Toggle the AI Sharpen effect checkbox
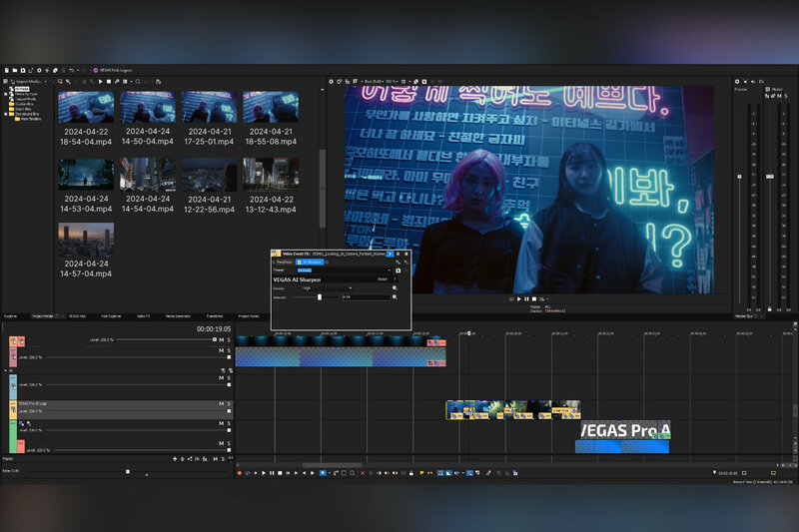Screen dimensions: 799x532 pyautogui.click(x=298, y=262)
